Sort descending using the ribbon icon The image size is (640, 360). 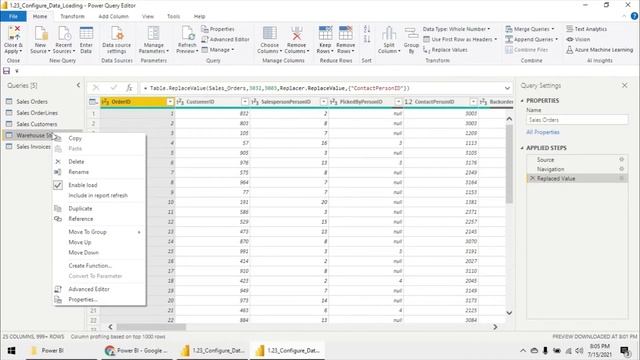pyautogui.click(x=367, y=39)
